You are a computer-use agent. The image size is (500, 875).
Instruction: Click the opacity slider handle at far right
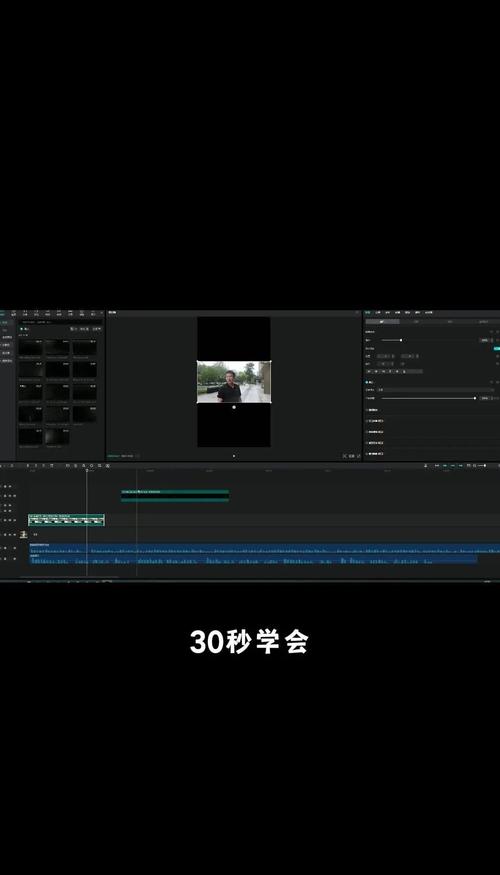click(475, 398)
